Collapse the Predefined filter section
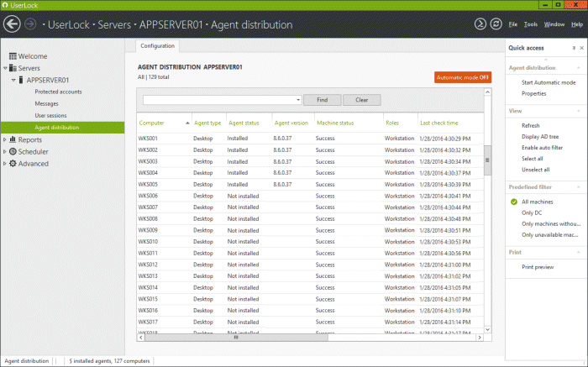 click(x=579, y=187)
